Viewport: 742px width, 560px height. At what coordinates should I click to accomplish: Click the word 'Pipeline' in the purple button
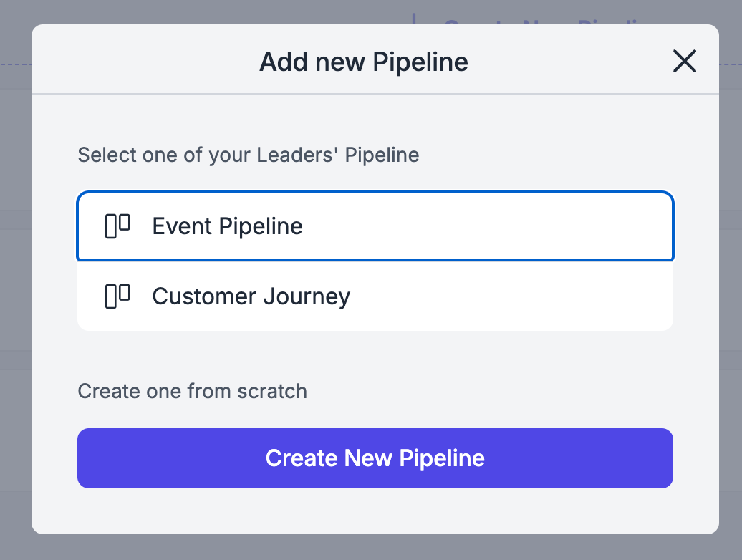(442, 458)
